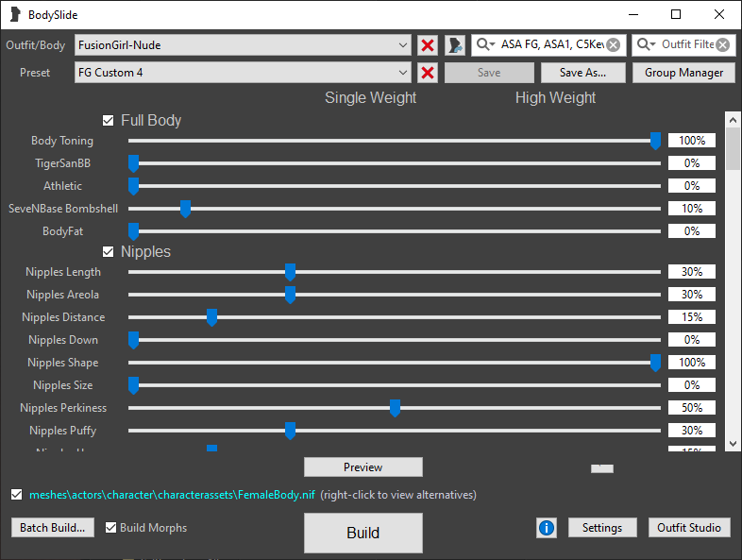Expand the Outfit/Body dropdown list
Image resolution: width=742 pixels, height=560 pixels.
pyautogui.click(x=403, y=45)
